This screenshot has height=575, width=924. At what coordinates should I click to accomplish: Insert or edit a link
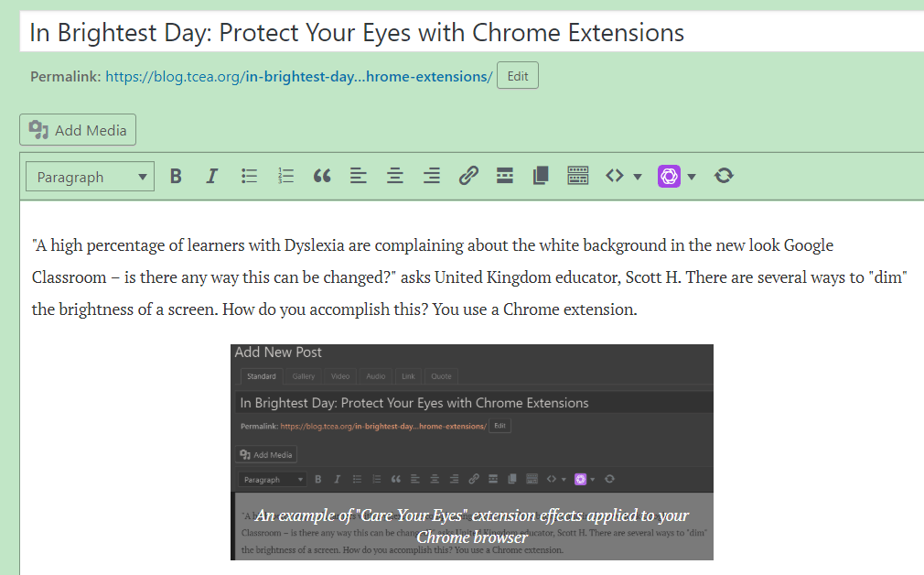[x=467, y=176]
